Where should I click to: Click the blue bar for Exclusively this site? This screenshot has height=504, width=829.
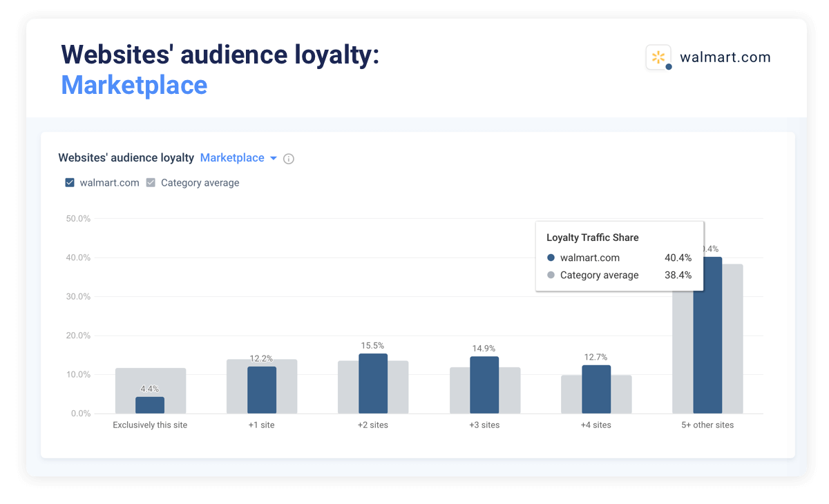pyautogui.click(x=150, y=405)
